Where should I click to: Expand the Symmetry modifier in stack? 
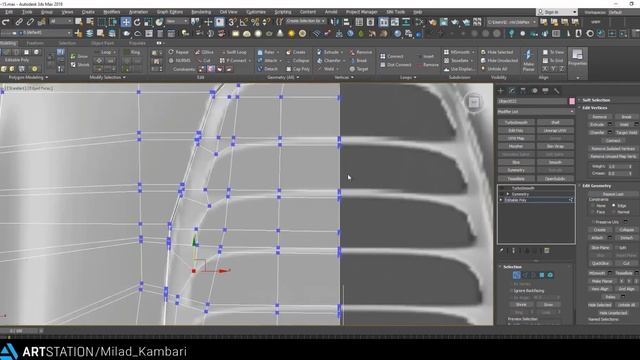(508, 194)
